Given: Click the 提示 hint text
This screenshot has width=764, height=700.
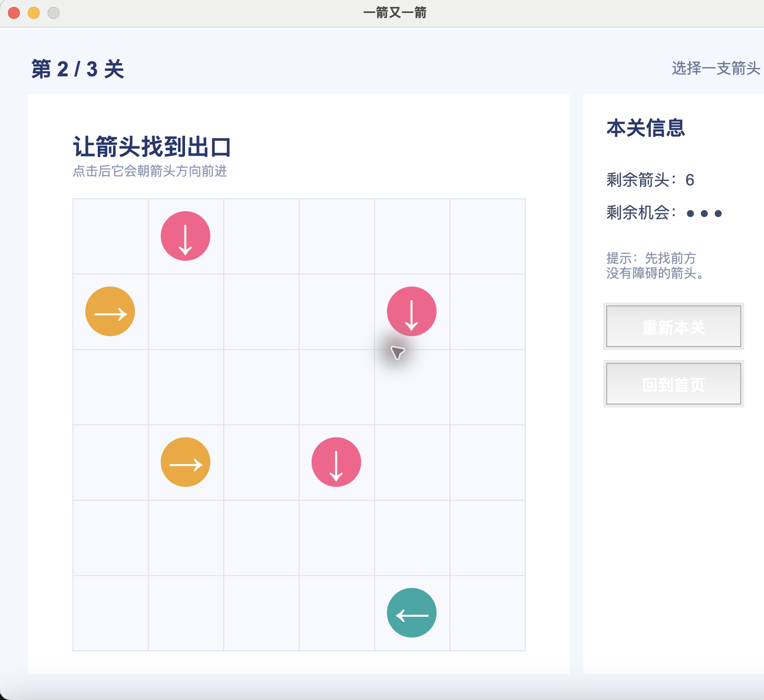Looking at the screenshot, I should [655, 266].
